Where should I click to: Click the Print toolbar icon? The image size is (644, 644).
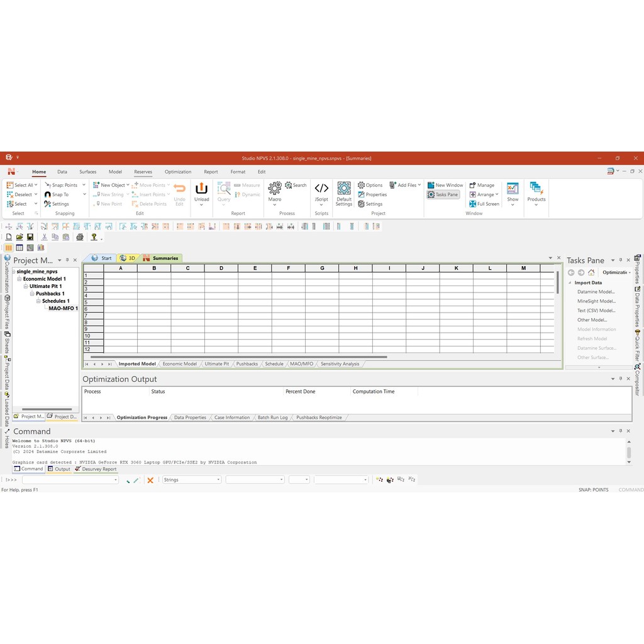click(x=80, y=237)
